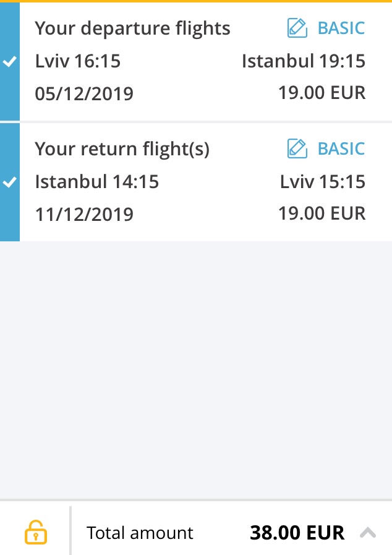Click the departure date 05/12/2019
The image size is (392, 555).
click(x=84, y=94)
